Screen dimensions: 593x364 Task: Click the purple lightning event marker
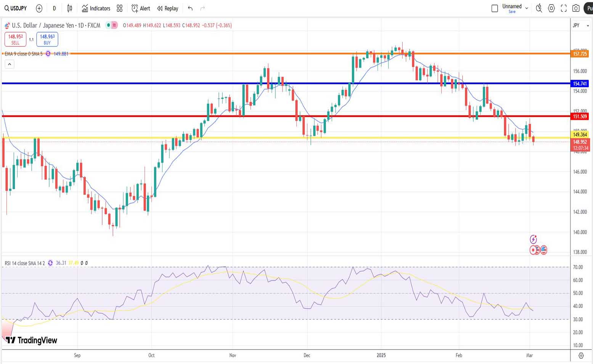pos(533,239)
